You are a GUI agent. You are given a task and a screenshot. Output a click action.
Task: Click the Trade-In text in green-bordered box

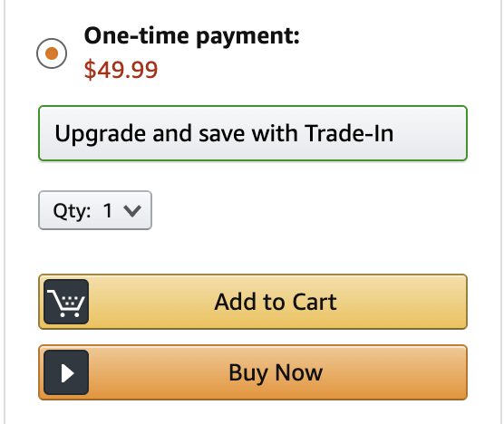pos(349,133)
